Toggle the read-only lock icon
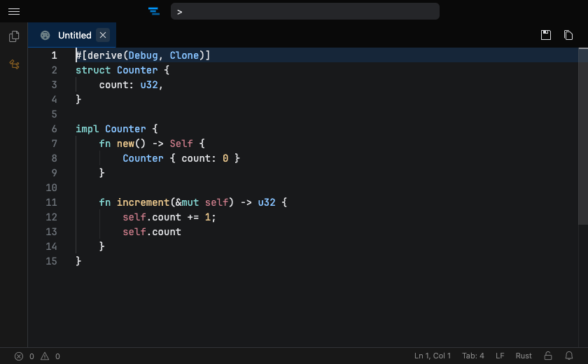The width and height of the screenshot is (588, 364). coord(548,356)
